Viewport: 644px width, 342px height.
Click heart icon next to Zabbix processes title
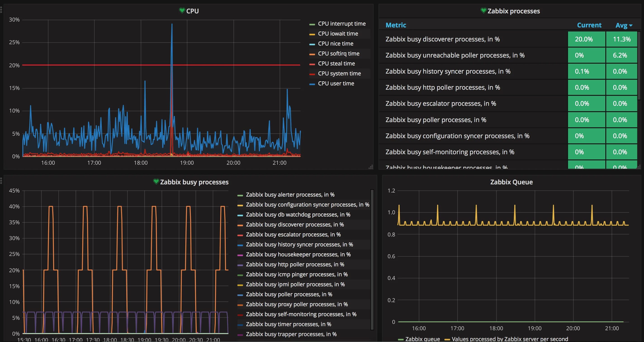click(483, 10)
